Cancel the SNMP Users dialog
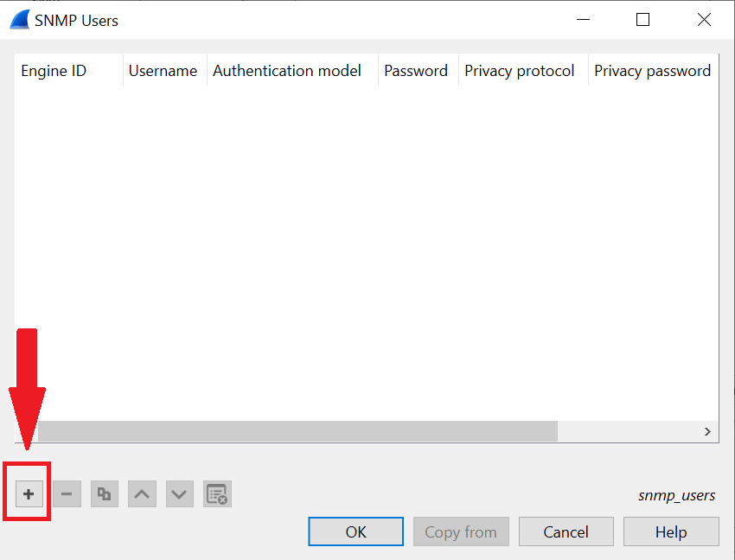 [566, 531]
